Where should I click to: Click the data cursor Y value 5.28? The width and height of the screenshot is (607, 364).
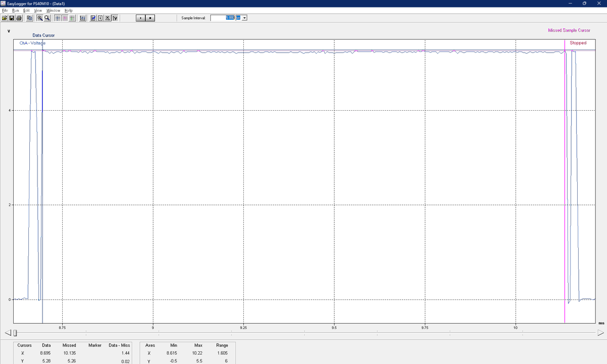46,361
